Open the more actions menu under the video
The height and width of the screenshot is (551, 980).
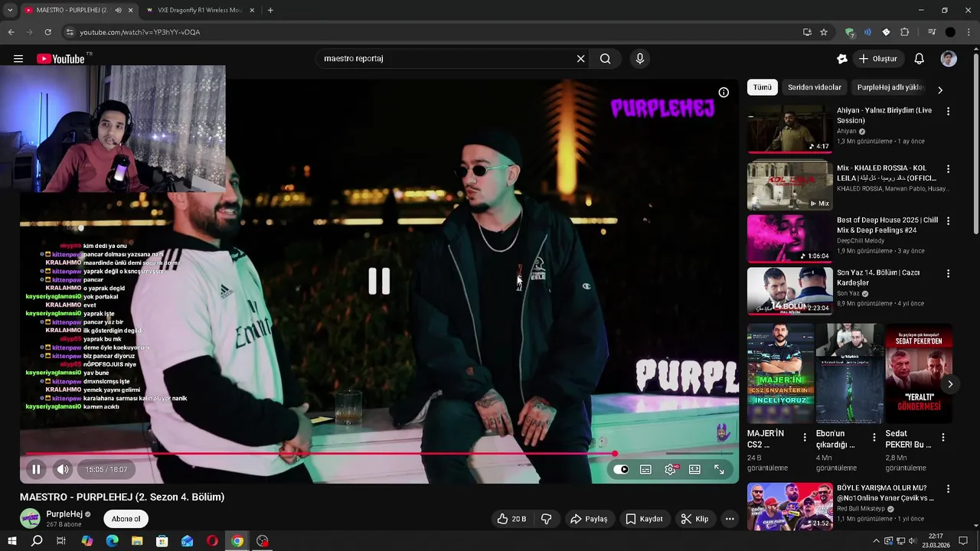[730, 519]
